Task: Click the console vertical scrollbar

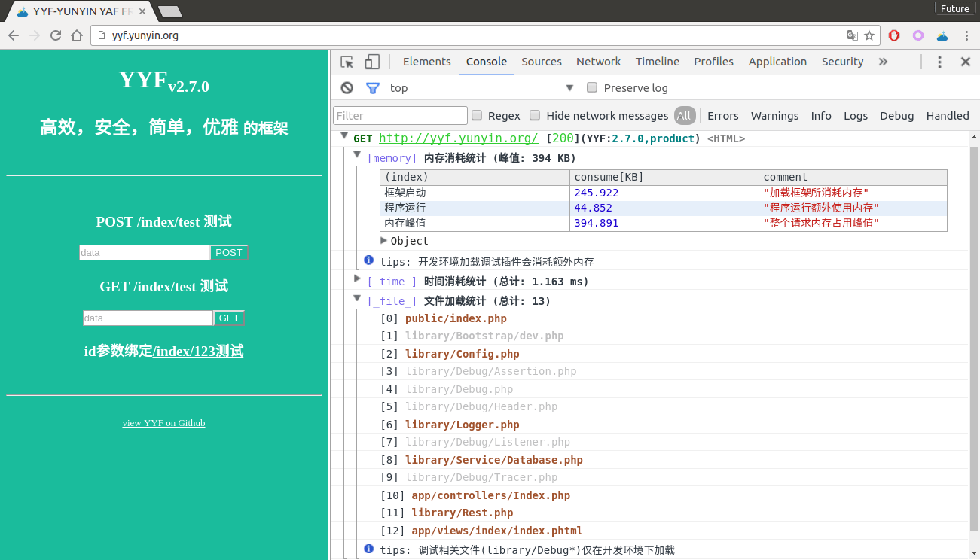Action: point(974,339)
